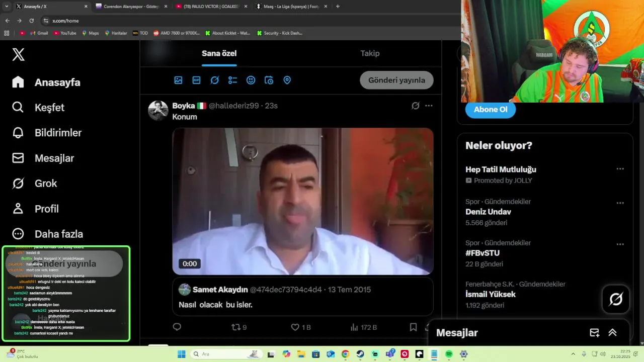
Task: Bookmark Boyka's post
Action: (x=413, y=327)
